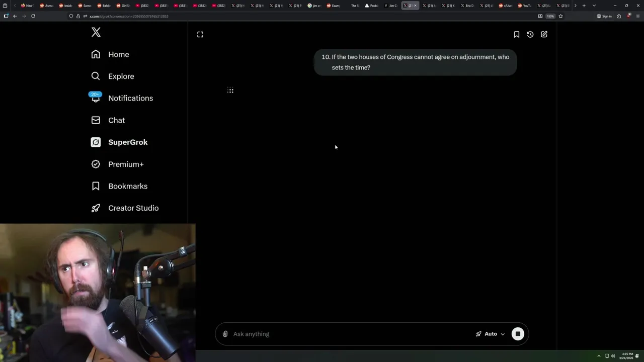This screenshot has height=362, width=644.
Task: Click the browser Back arrow
Action: pos(15,16)
